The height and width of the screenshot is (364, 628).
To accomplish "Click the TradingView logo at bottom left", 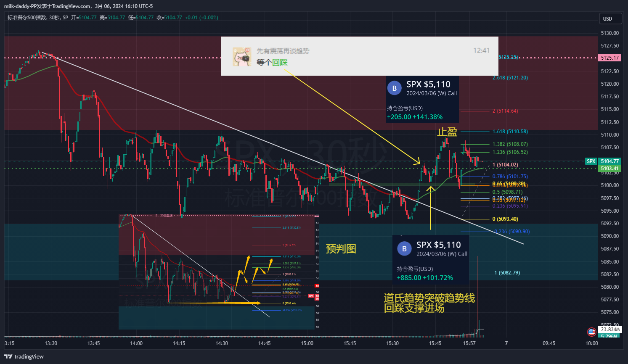I will (x=24, y=356).
